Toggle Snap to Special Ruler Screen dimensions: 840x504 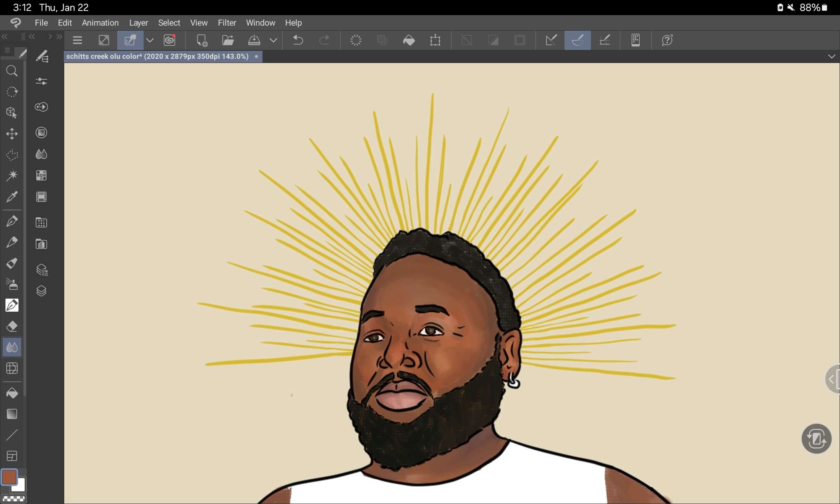tap(577, 40)
